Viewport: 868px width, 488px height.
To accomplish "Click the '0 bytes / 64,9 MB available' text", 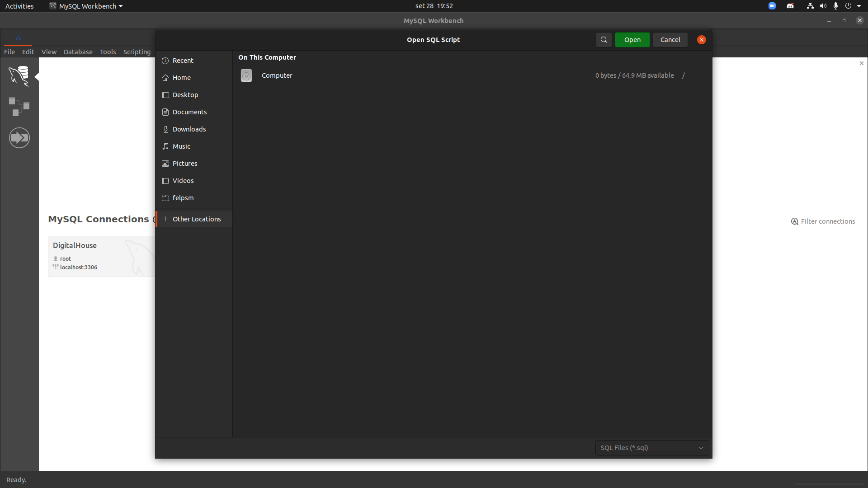I will pyautogui.click(x=634, y=75).
